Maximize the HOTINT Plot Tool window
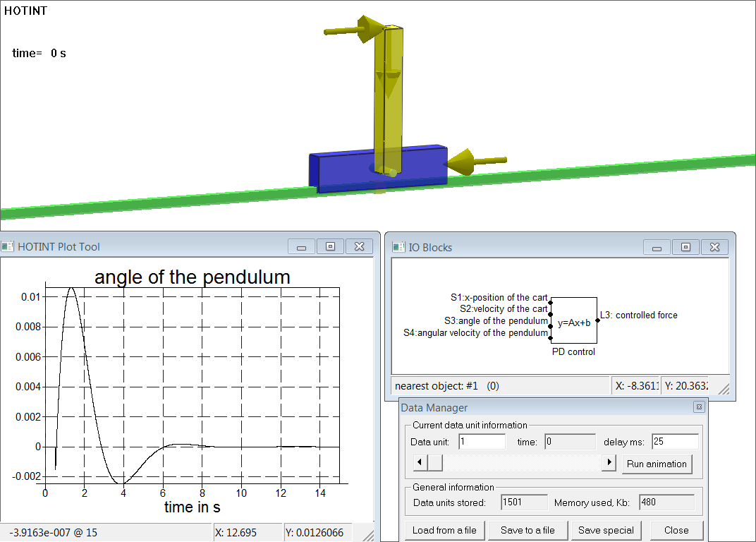The width and height of the screenshot is (756, 542). 330,246
